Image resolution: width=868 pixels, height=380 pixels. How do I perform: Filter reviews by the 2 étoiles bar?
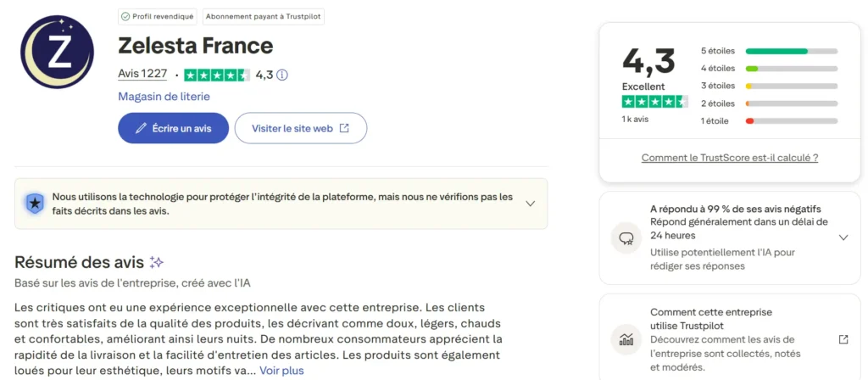(792, 103)
